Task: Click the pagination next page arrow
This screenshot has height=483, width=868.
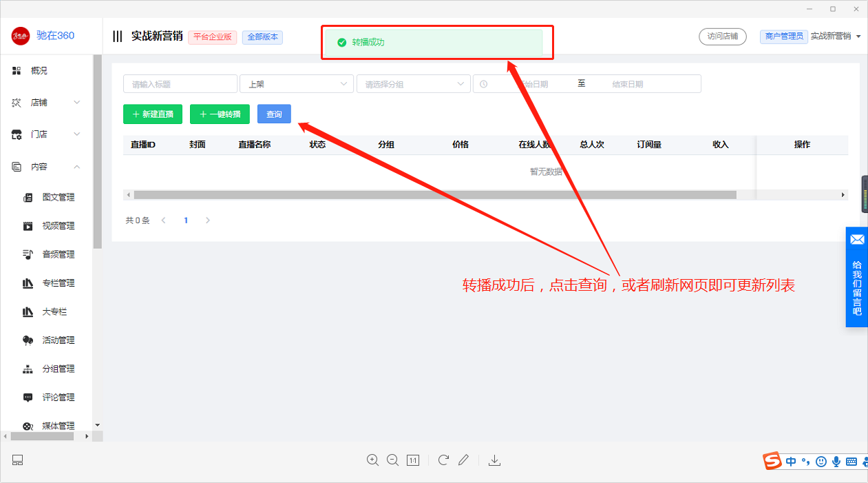Action: point(208,220)
